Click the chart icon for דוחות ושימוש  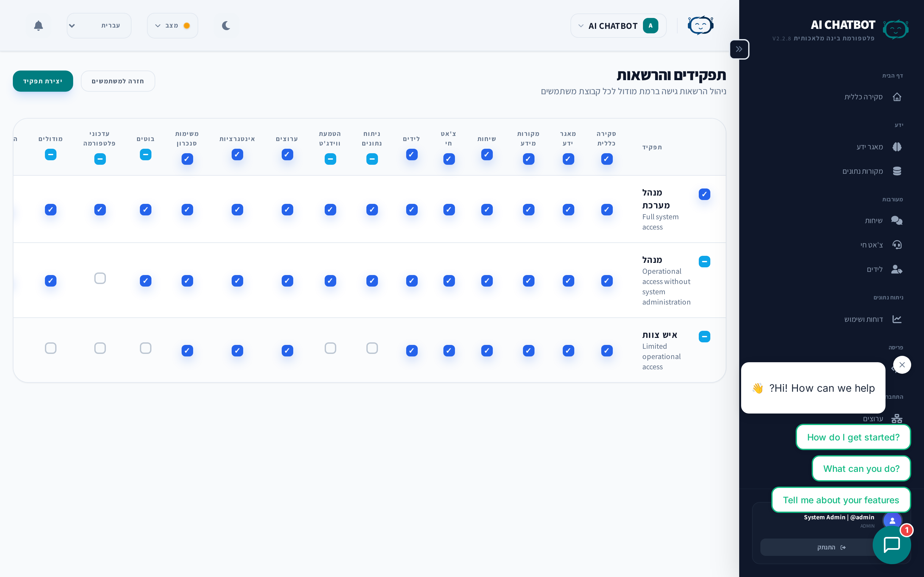click(896, 319)
